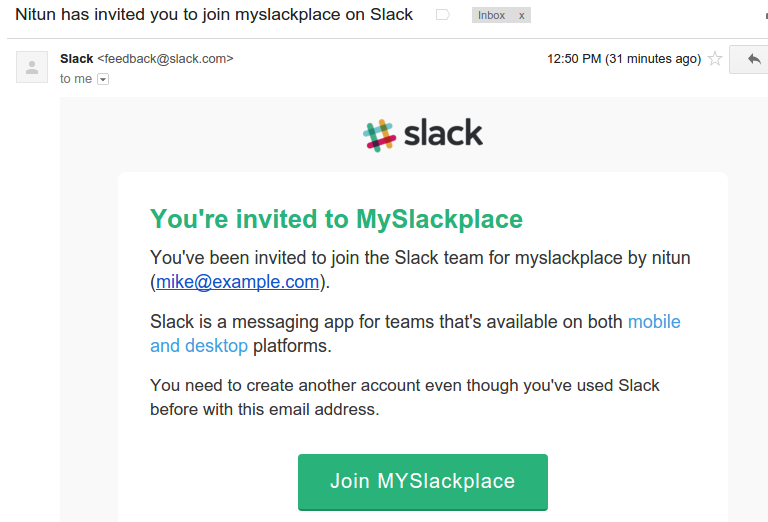
Task: Select the feedback@slack.com sender address
Action: [165, 59]
